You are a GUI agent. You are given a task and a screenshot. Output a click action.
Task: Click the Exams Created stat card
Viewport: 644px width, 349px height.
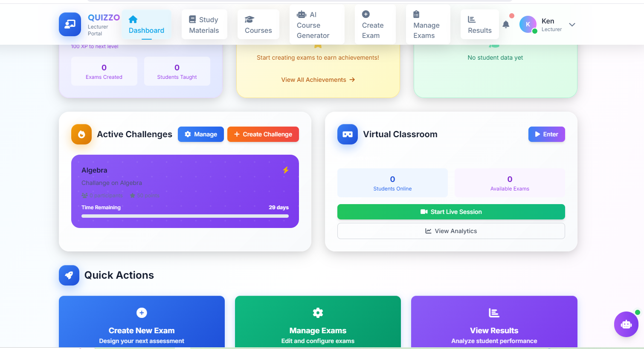click(104, 71)
